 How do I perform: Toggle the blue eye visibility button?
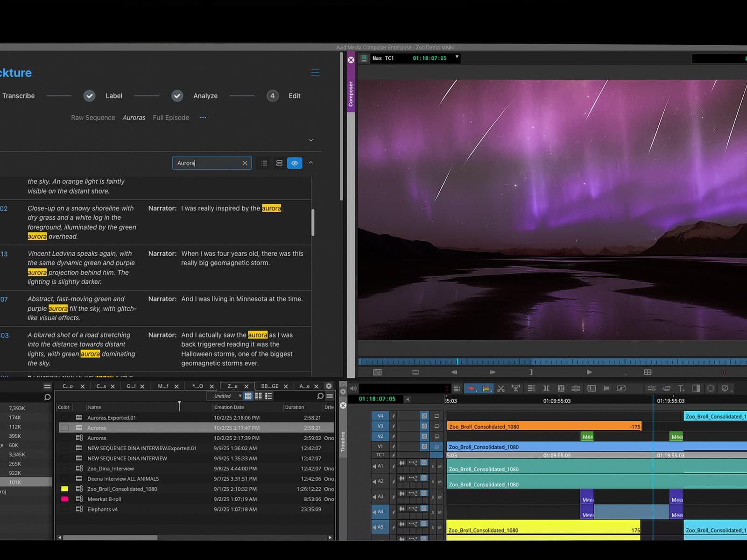(x=295, y=163)
